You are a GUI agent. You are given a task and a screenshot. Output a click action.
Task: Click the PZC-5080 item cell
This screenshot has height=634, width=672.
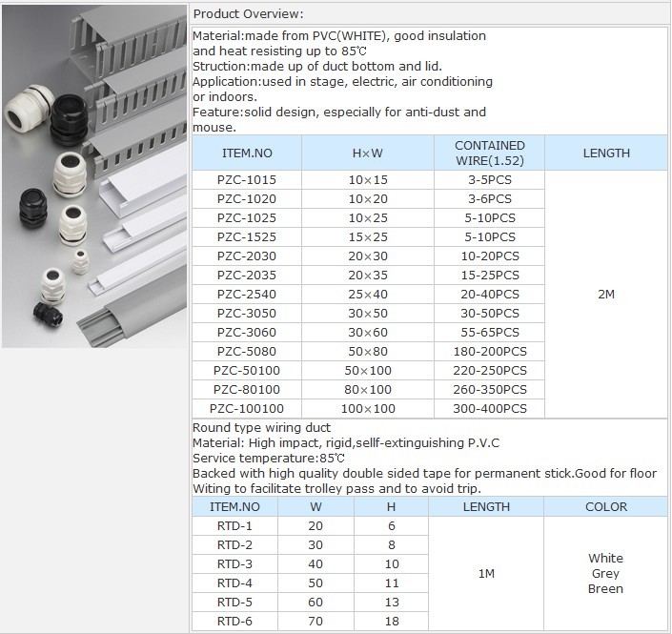(x=247, y=352)
